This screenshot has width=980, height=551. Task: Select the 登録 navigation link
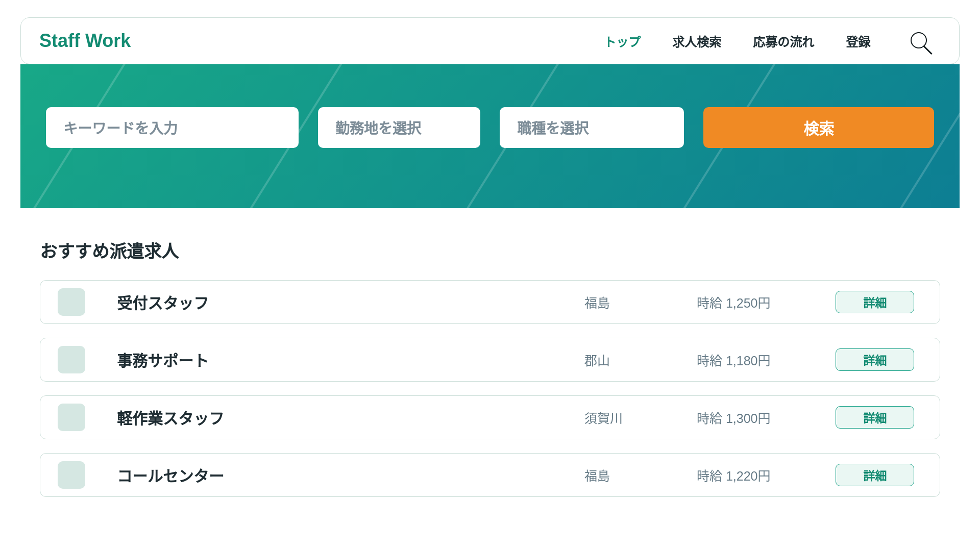click(x=858, y=42)
